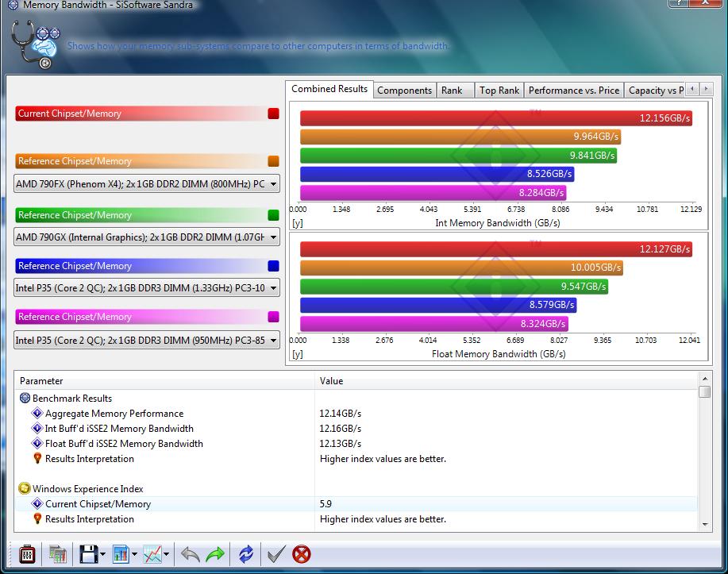The height and width of the screenshot is (574, 728).
Task: Click results list scrollbar up arrow
Action: coord(705,379)
